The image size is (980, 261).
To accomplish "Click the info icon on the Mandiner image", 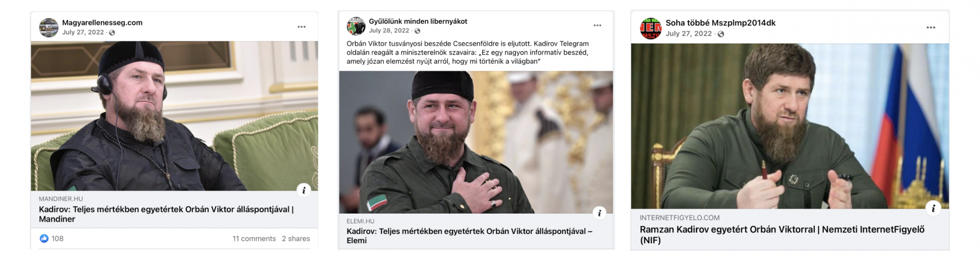I will pyautogui.click(x=304, y=190).
